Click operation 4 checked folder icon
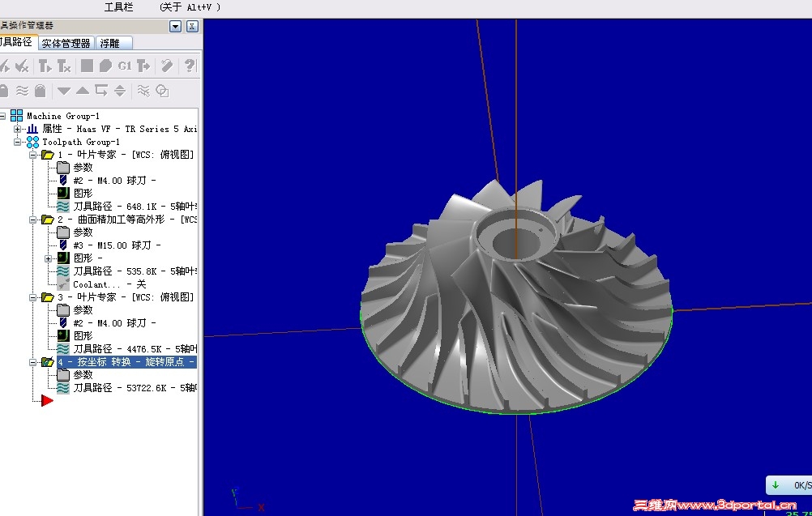The width and height of the screenshot is (812, 516). tap(48, 362)
